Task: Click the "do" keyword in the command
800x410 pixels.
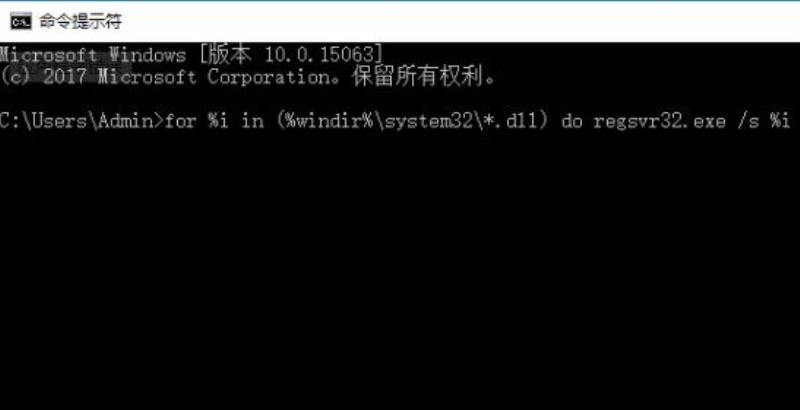Action: pos(571,121)
